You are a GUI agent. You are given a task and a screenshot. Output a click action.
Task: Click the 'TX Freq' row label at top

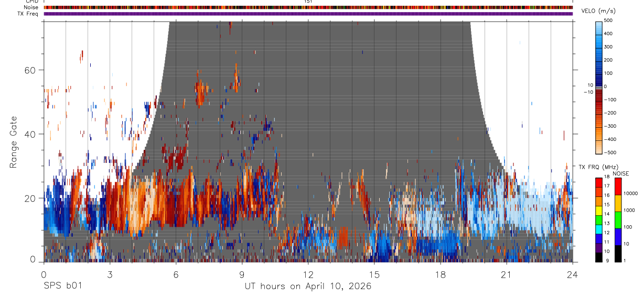point(28,14)
